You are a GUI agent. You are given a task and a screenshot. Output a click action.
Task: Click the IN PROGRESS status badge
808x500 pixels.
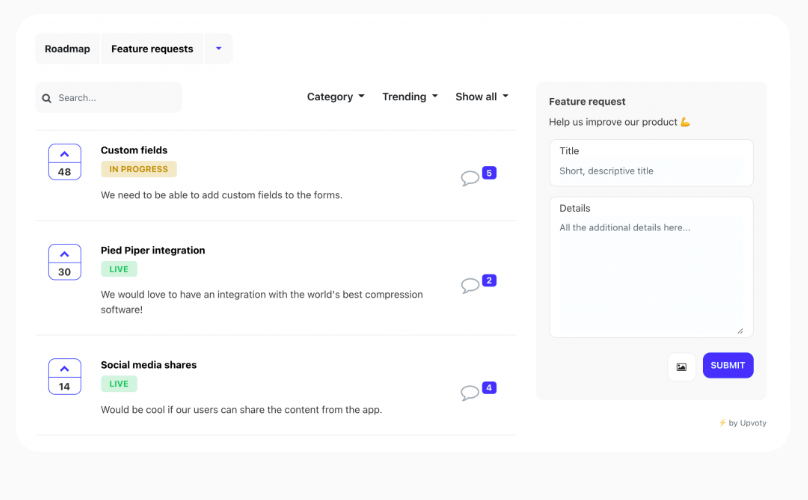139,169
